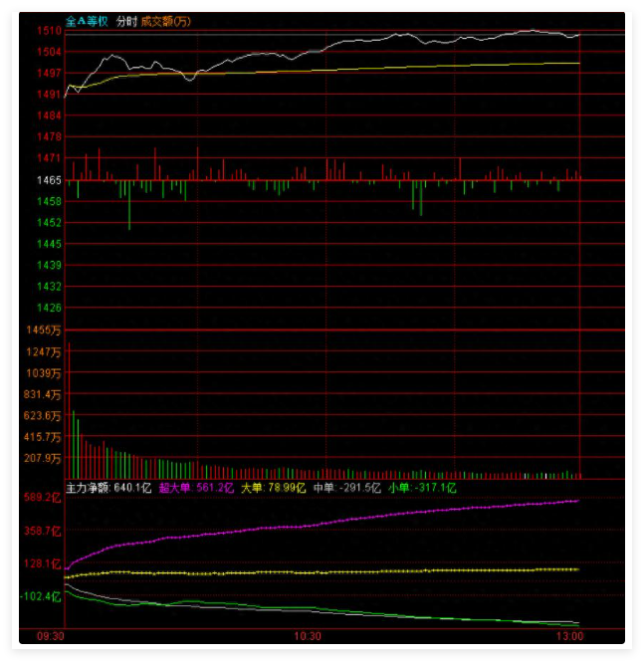Click the 207.9万 volume axis label
The height and width of the screenshot is (661, 644).
click(44, 459)
